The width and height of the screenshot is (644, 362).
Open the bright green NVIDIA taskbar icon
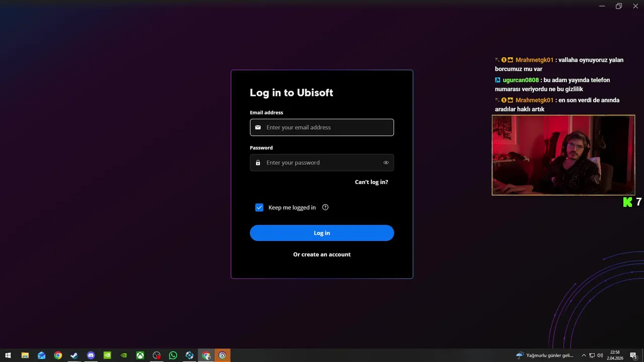(x=107, y=355)
